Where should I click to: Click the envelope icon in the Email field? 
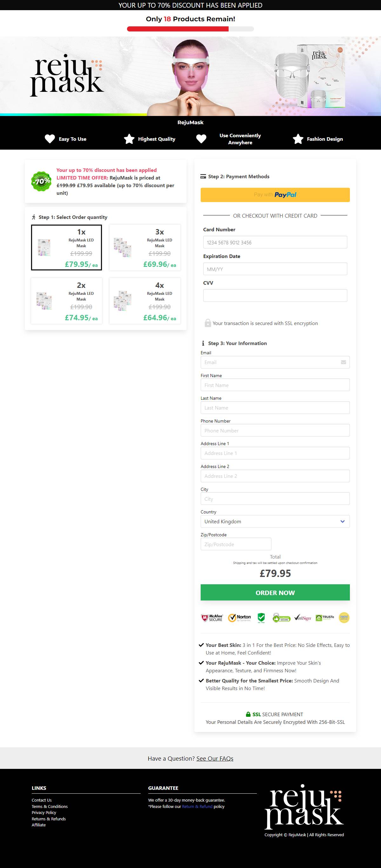pyautogui.click(x=343, y=362)
